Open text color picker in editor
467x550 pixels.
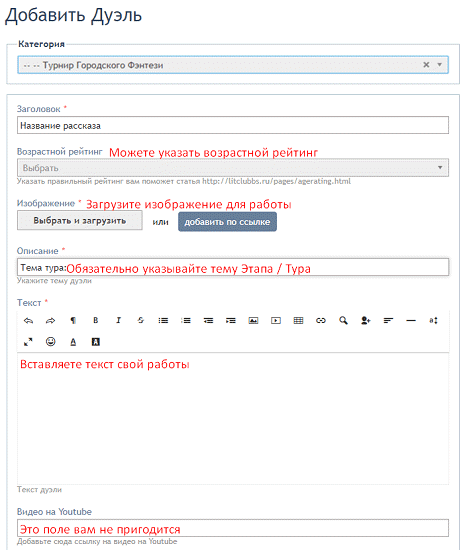click(x=73, y=342)
